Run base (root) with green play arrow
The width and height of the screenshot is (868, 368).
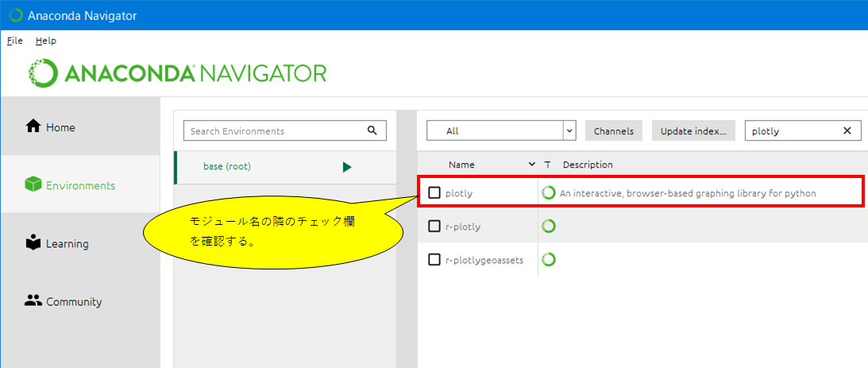click(347, 167)
